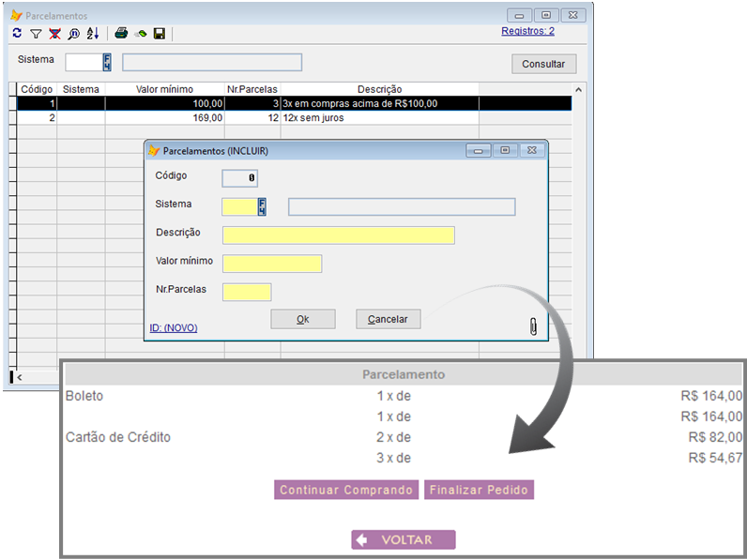
Task: Confirm the dialog with Ok
Action: click(302, 319)
